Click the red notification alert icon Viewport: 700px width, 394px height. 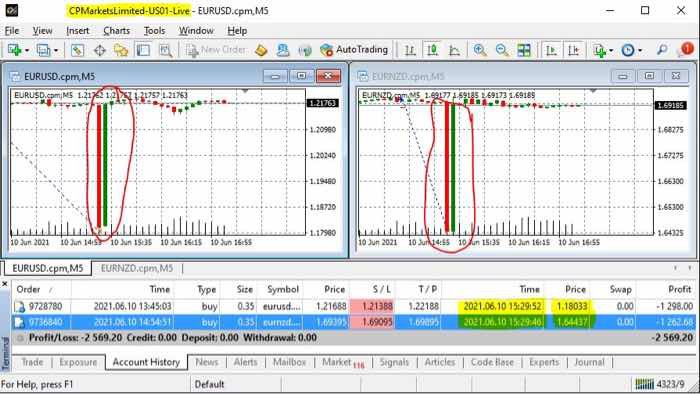pos(686,49)
